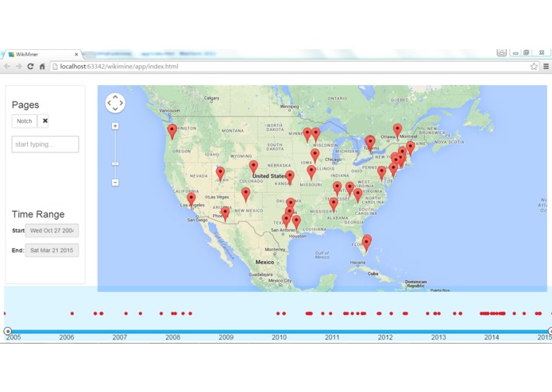This screenshot has height=392, width=552.
Task: Select the WikiMiner browser tab
Action: (41, 55)
